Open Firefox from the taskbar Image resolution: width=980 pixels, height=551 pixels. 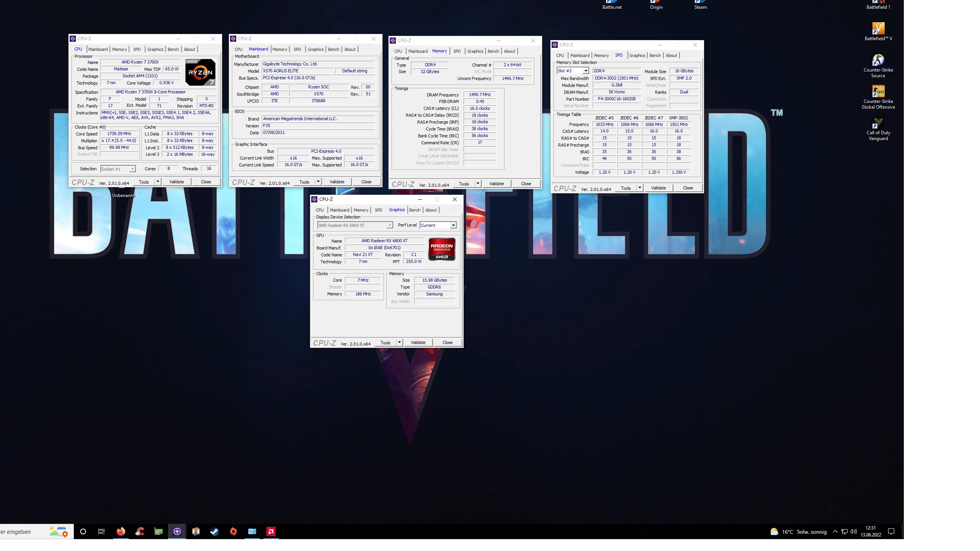(121, 531)
